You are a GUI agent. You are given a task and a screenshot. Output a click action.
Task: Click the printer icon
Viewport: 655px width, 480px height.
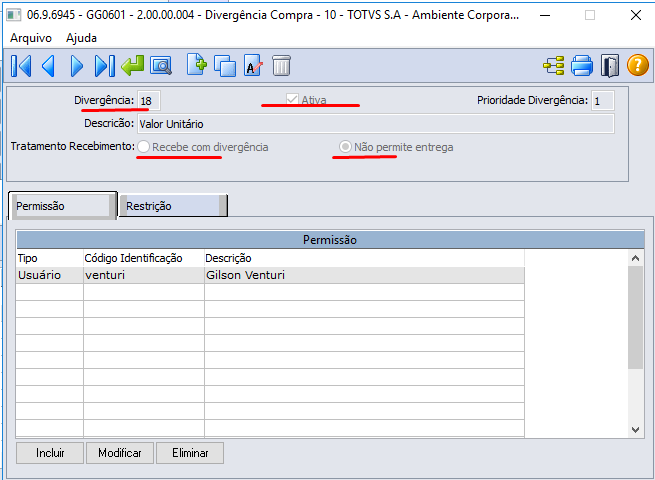pyautogui.click(x=582, y=66)
